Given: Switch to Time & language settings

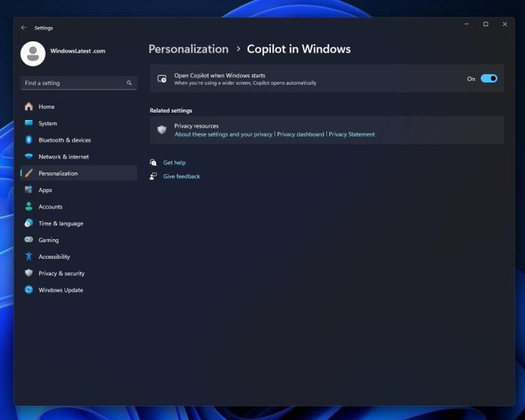Looking at the screenshot, I should (61, 223).
